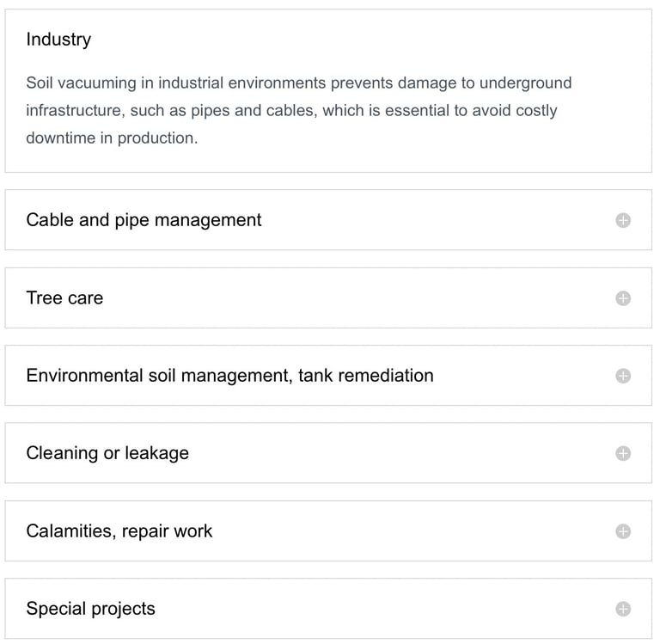Click plus icon next to Calamities, repair work
This screenshot has width=660, height=644.
click(623, 531)
